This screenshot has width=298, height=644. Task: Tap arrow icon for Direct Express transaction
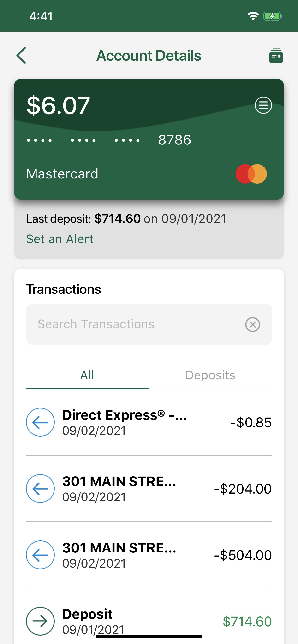click(40, 422)
